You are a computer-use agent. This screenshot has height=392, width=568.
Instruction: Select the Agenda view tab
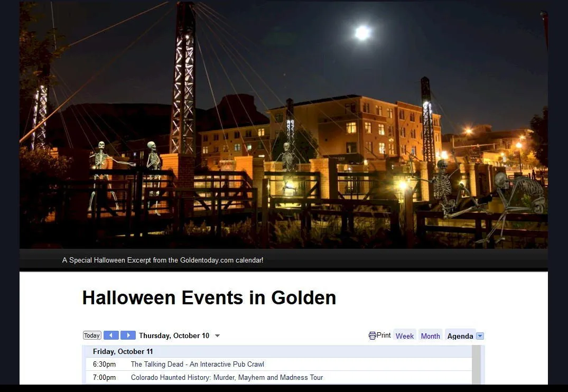pyautogui.click(x=460, y=336)
